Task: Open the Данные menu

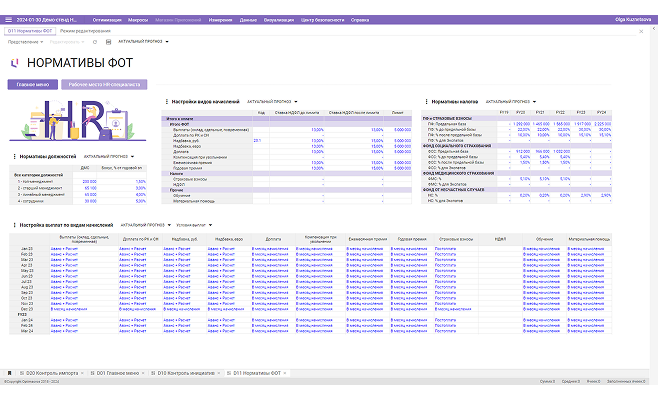Action: [x=248, y=20]
